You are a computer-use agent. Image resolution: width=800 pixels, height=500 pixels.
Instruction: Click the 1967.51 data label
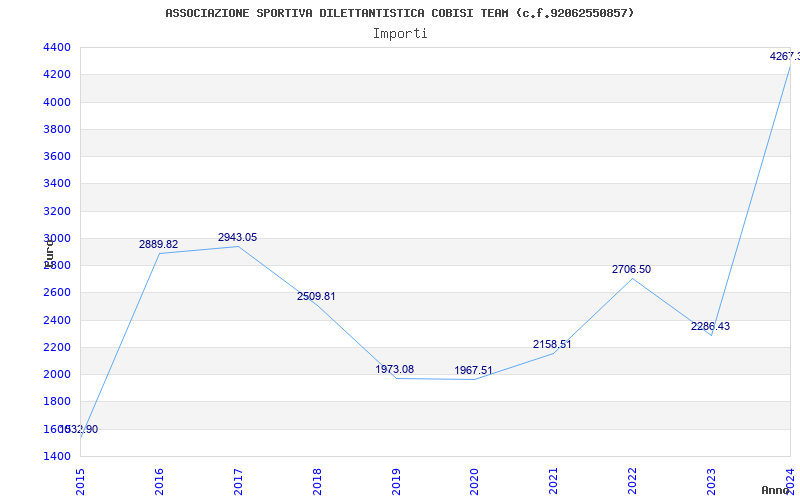pos(473,370)
